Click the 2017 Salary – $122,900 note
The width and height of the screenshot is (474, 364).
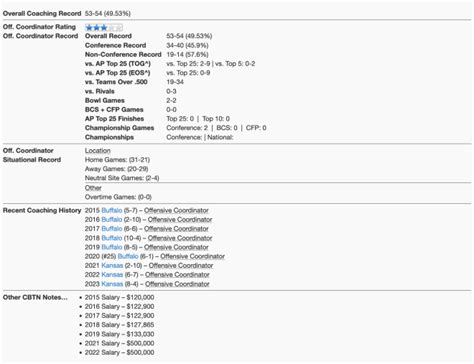119,316
